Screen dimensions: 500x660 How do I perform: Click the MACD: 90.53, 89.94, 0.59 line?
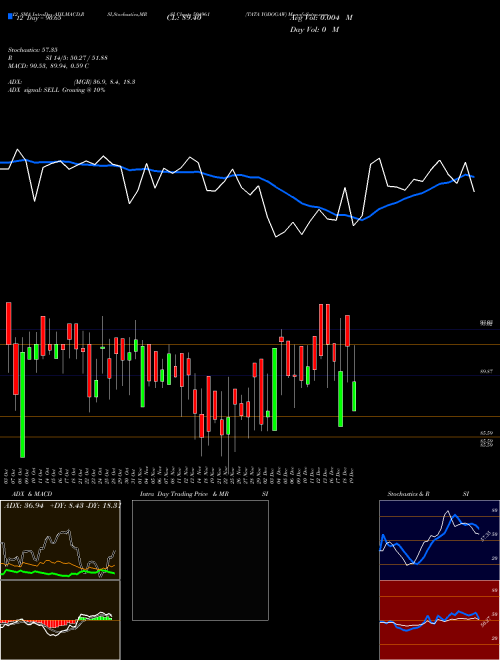point(48,66)
